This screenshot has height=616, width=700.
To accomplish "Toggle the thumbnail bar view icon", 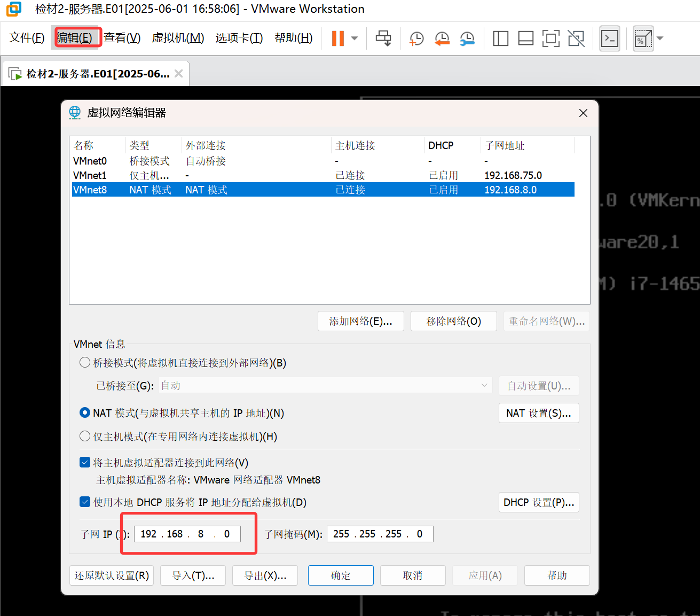I will [526, 38].
